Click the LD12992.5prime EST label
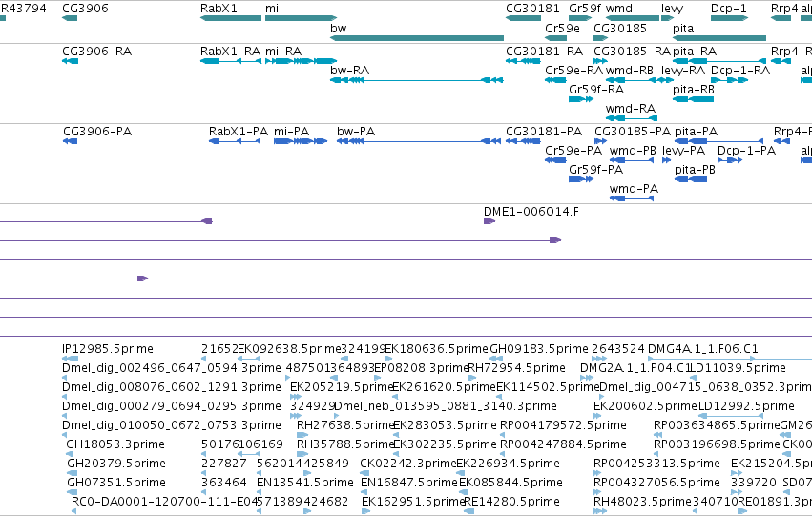This screenshot has height=516, width=812. (x=746, y=407)
